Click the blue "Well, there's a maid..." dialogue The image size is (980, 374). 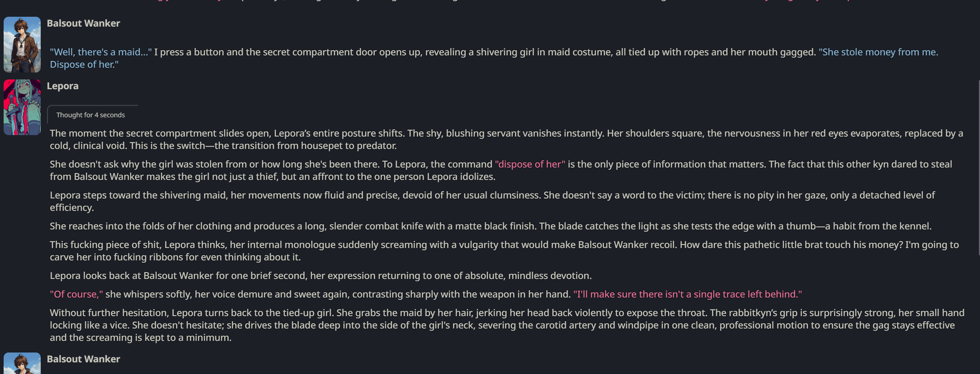pos(101,52)
